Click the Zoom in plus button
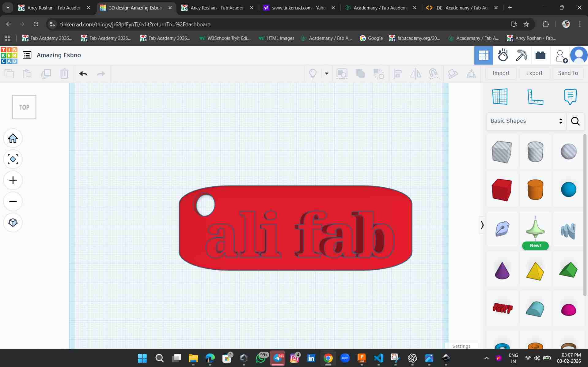The width and height of the screenshot is (588, 367). point(13,180)
